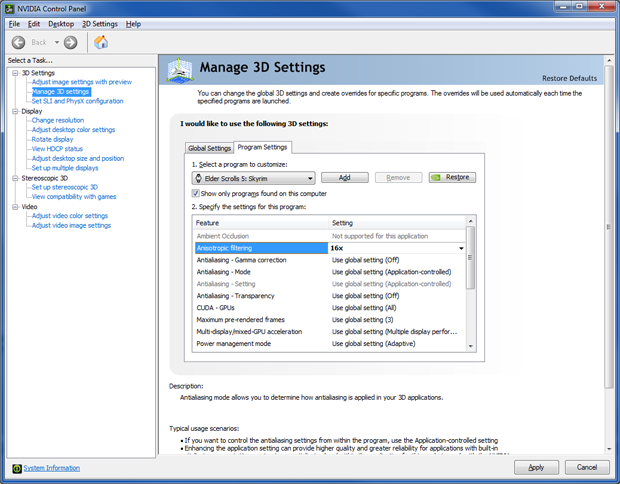This screenshot has width=620, height=484.
Task: Click the System Information icon
Action: click(17, 469)
